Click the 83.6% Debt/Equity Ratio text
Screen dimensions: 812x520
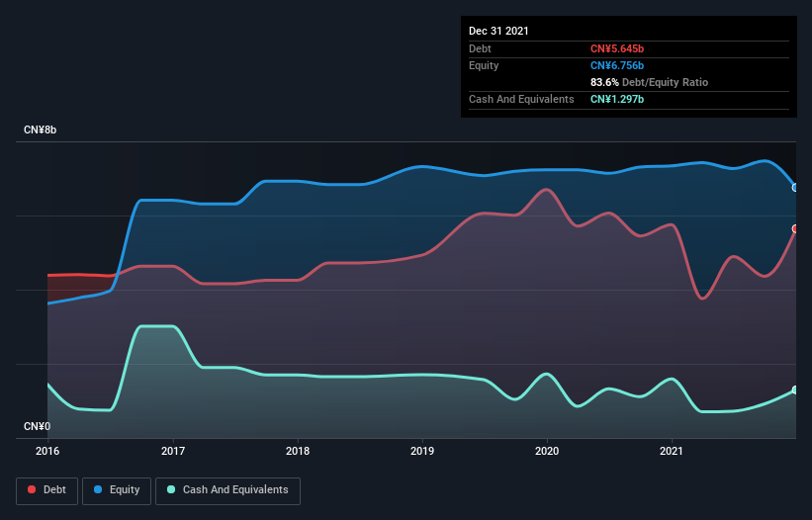(x=650, y=82)
